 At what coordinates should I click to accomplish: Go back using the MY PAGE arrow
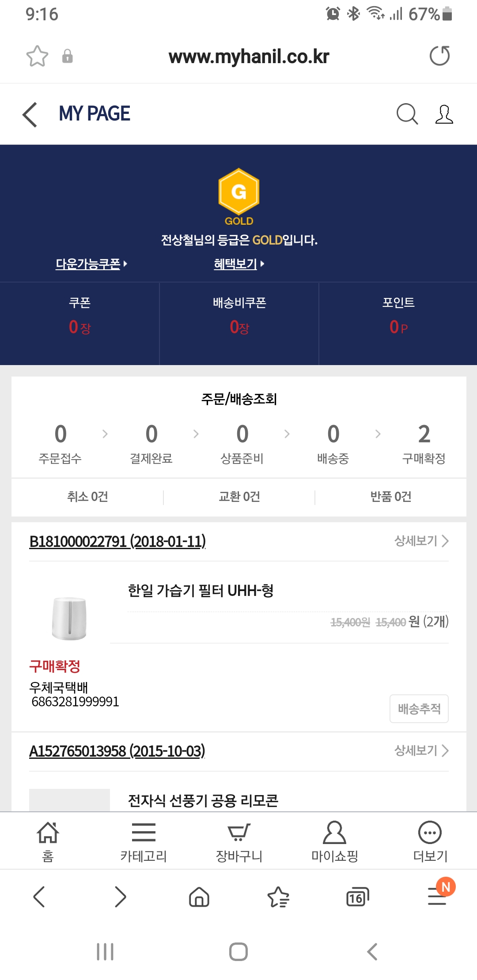click(30, 114)
